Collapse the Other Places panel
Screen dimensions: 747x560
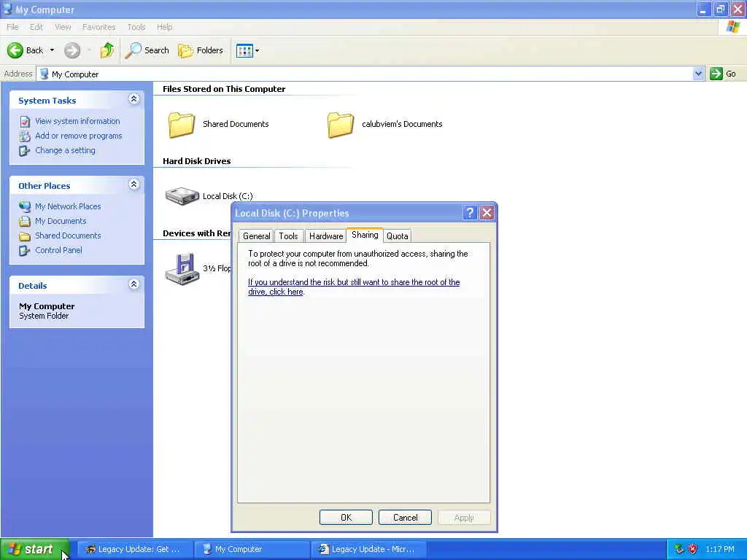click(x=134, y=184)
